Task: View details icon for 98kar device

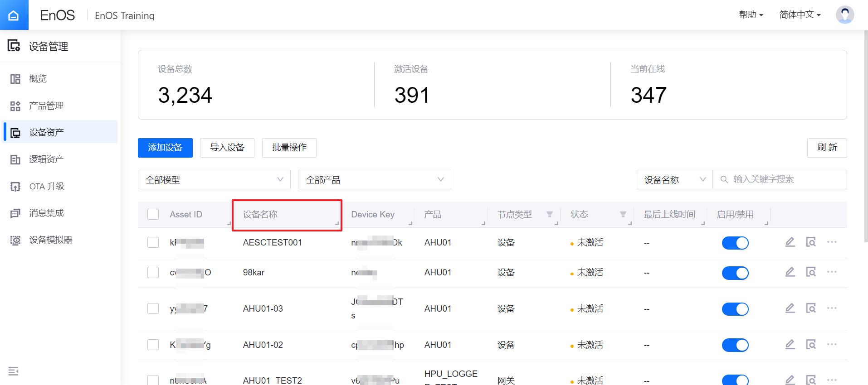Action: point(811,272)
